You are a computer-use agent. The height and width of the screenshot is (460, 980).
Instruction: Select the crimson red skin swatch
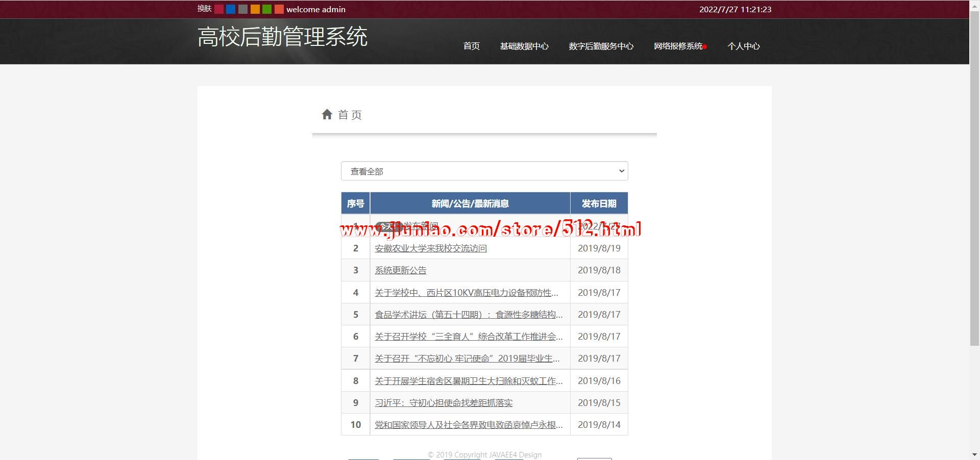tap(219, 9)
